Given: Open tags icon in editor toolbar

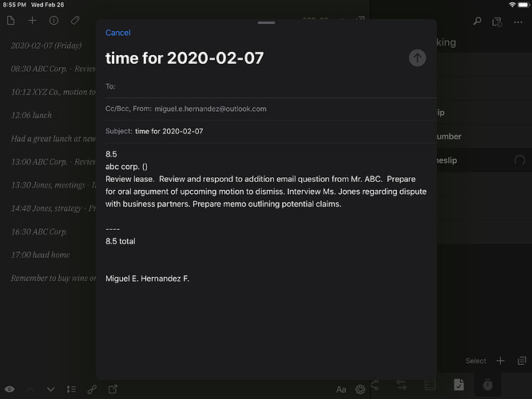Looking at the screenshot, I should pyautogui.click(x=75, y=21).
